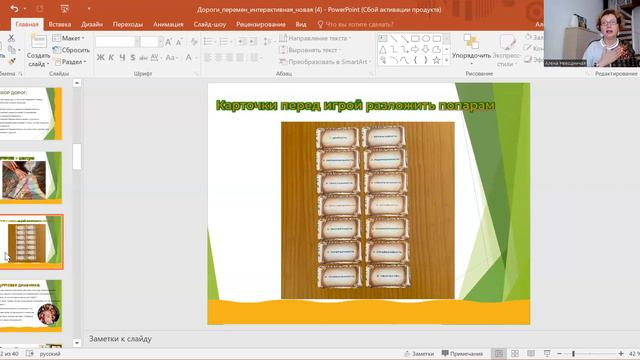The image size is (640, 360).
Task: Switch to slide sorter view icon
Action: pos(515,353)
